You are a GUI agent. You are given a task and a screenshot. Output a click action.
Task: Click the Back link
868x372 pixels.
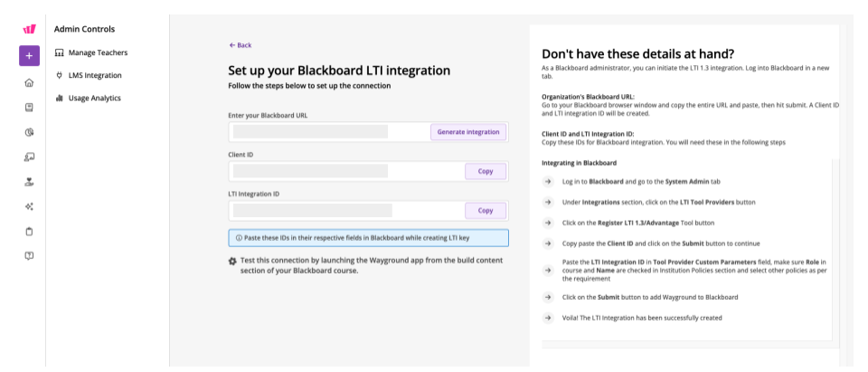click(x=241, y=44)
